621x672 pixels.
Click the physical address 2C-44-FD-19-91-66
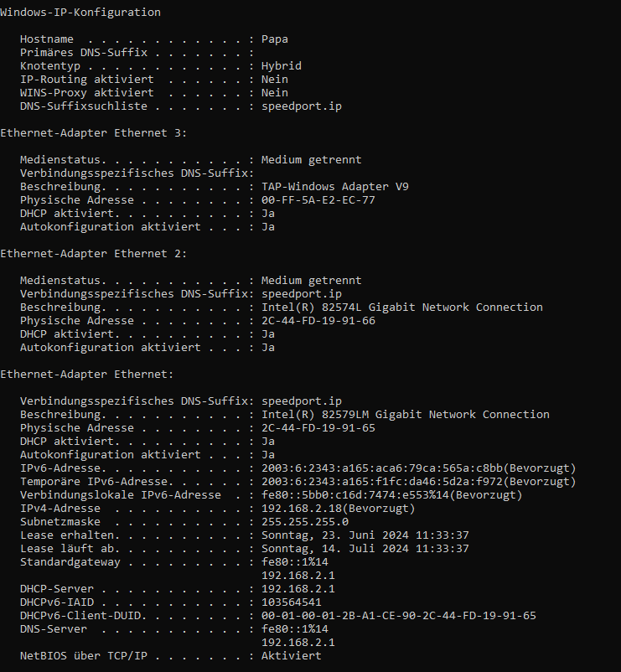coord(318,320)
